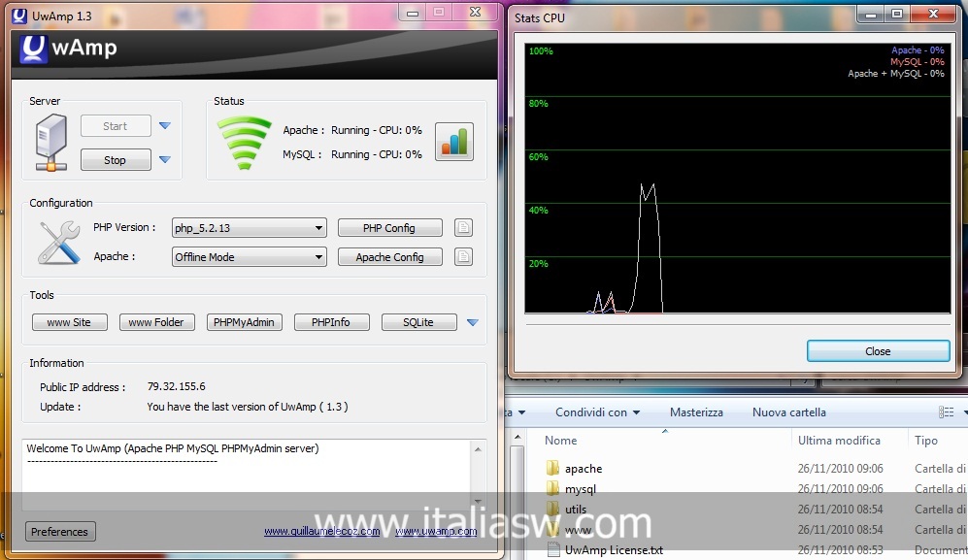Open the Condividi con dropdown menu
The width and height of the screenshot is (968, 560).
click(597, 412)
